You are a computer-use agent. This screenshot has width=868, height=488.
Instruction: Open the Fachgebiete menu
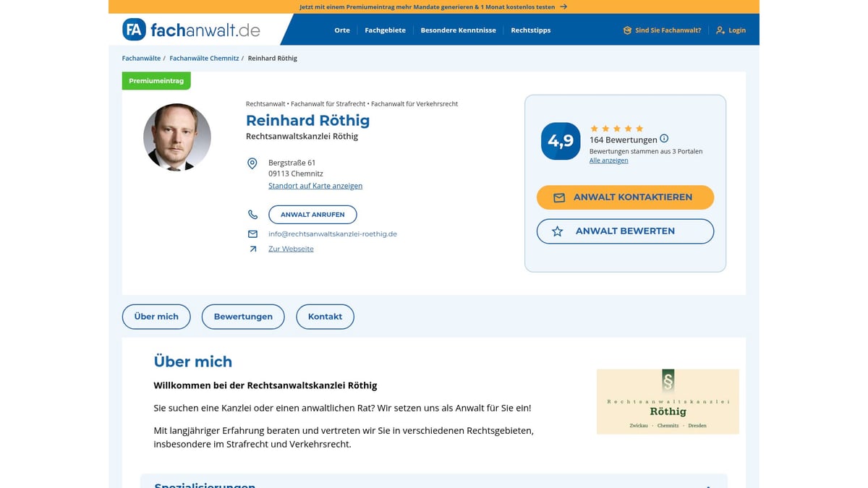385,30
